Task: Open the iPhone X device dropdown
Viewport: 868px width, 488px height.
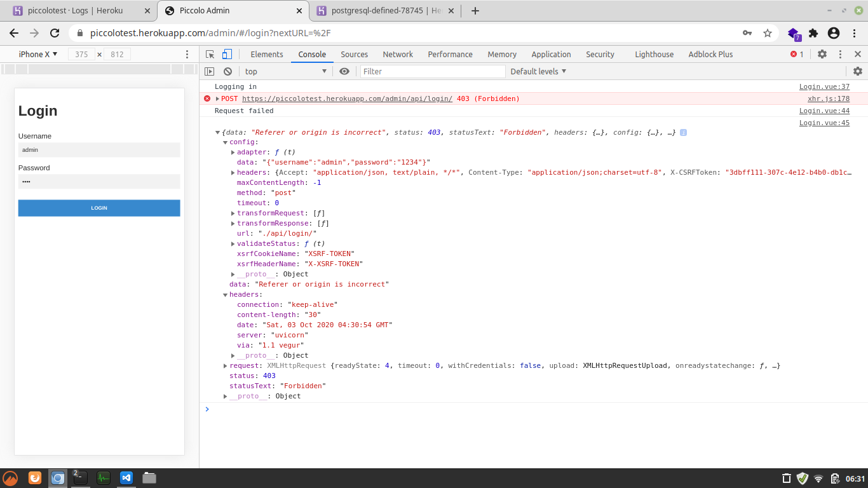Action: pyautogui.click(x=37, y=54)
